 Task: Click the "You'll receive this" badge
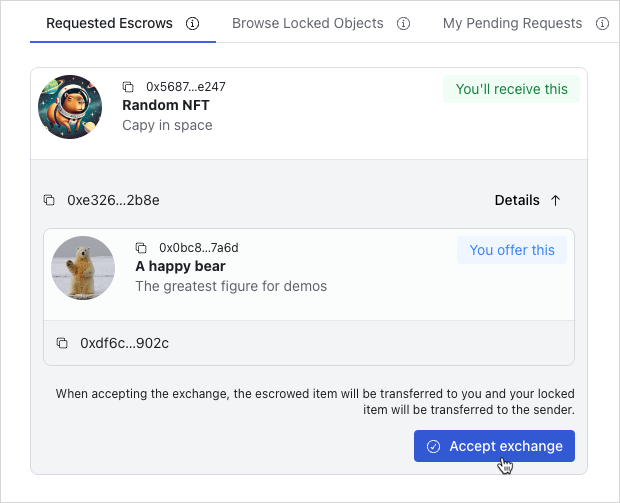coord(511,89)
